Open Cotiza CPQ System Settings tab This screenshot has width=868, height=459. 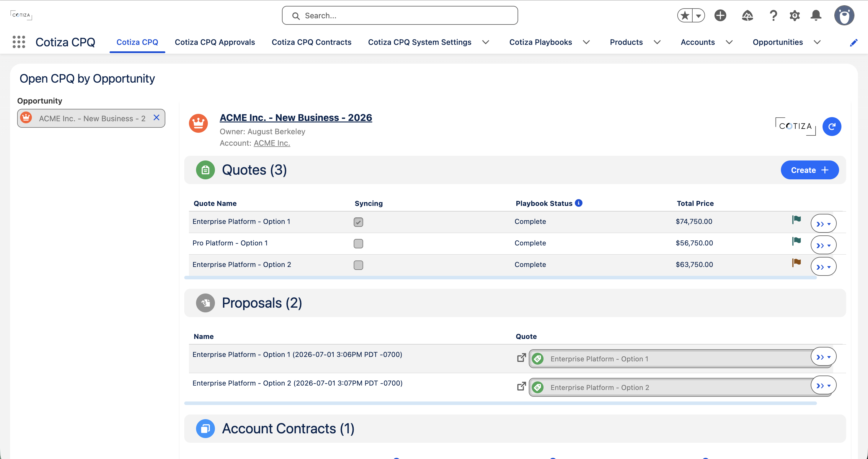pos(420,42)
